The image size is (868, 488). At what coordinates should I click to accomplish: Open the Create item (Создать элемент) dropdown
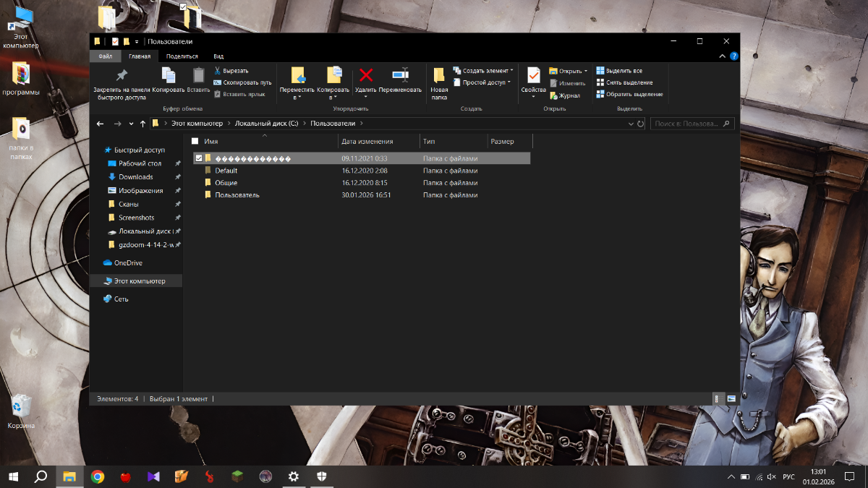click(511, 71)
